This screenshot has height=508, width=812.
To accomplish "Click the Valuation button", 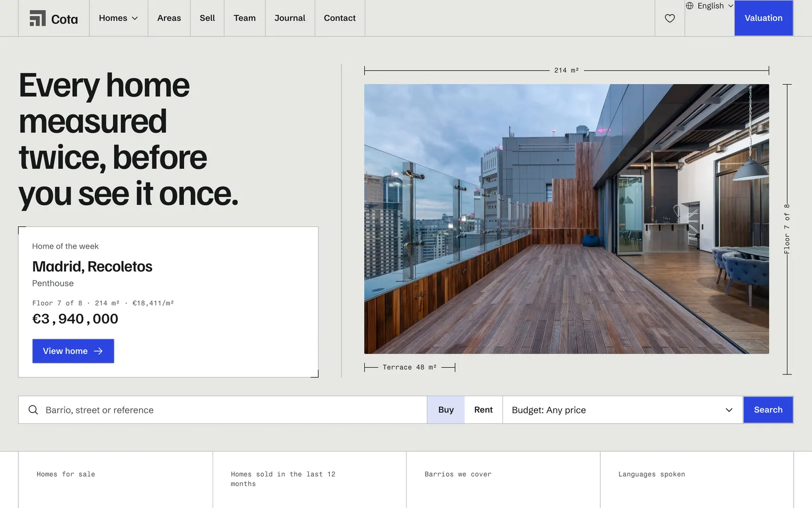I will (x=763, y=18).
